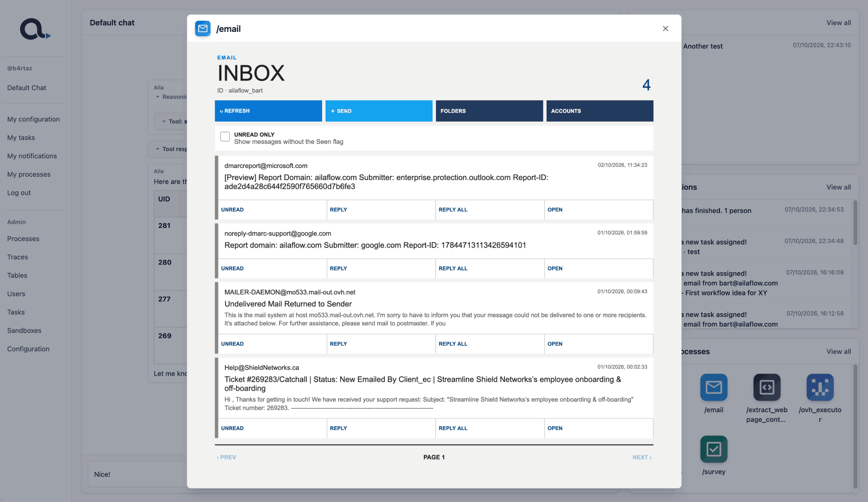Click the notifications panel scrollbar

(855, 223)
